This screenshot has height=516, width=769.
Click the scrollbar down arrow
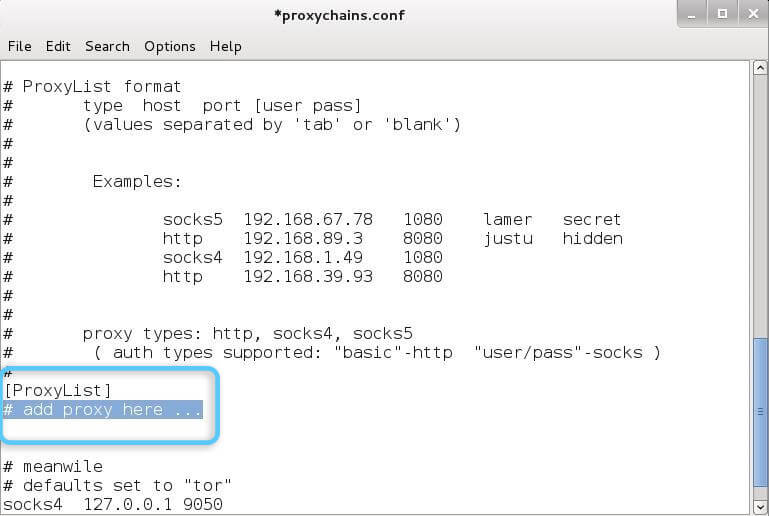point(760,506)
